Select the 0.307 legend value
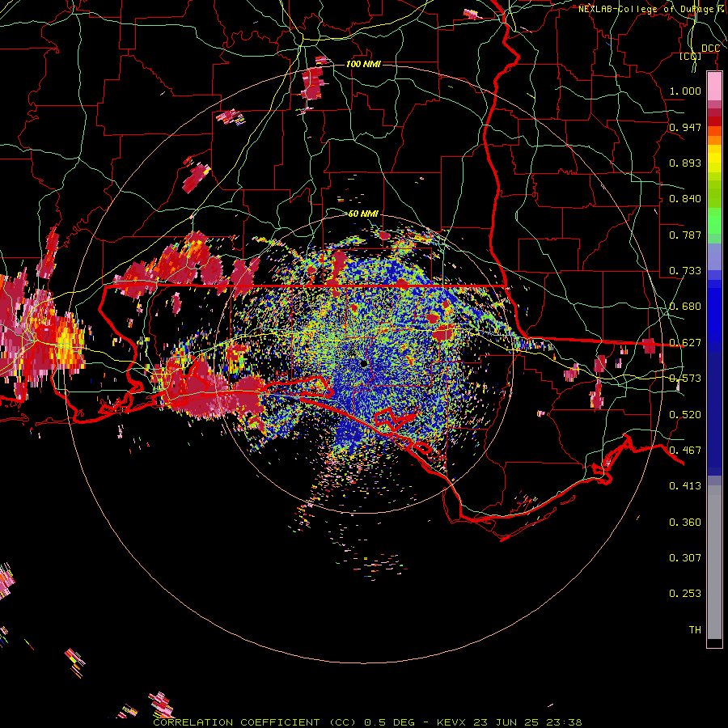The height and width of the screenshot is (728, 728). click(x=685, y=557)
